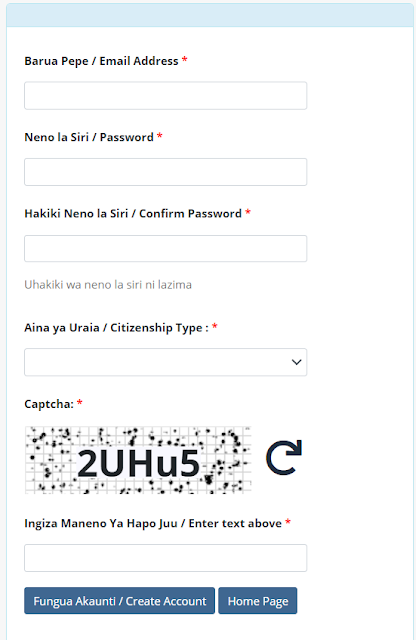416x640 pixels.
Task: Go to the Home Page button
Action: (x=258, y=601)
